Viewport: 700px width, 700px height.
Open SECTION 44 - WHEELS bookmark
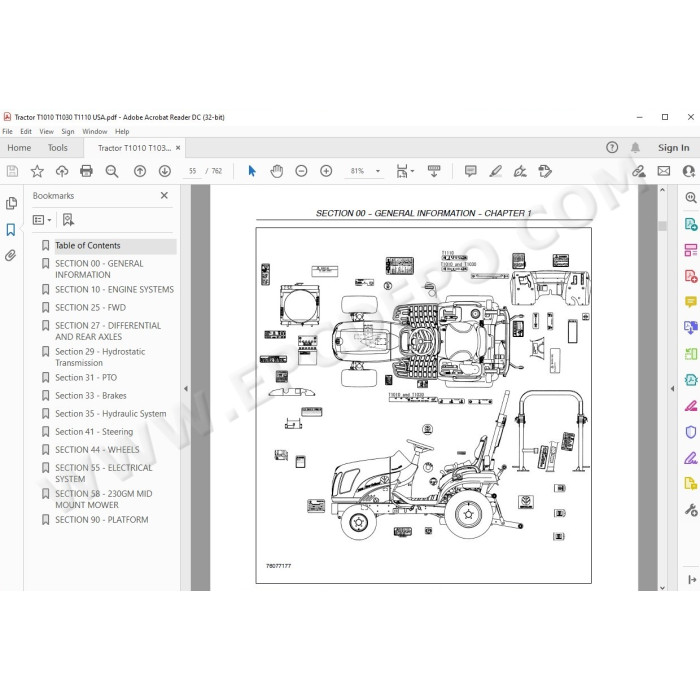pos(97,450)
